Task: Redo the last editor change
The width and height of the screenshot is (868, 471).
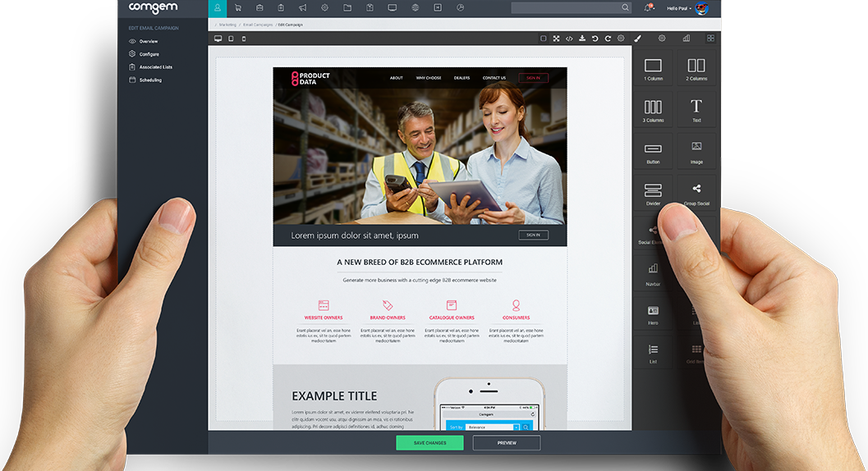Action: point(608,39)
